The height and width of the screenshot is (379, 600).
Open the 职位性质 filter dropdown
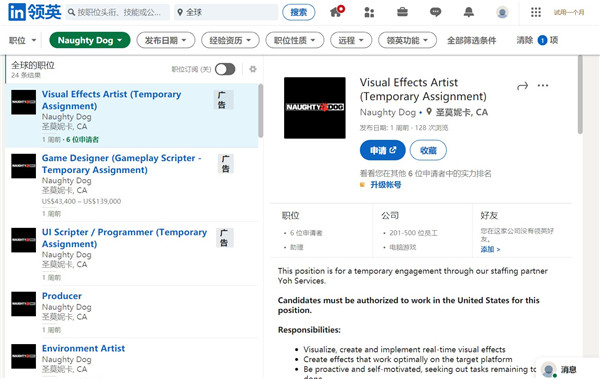click(x=295, y=40)
